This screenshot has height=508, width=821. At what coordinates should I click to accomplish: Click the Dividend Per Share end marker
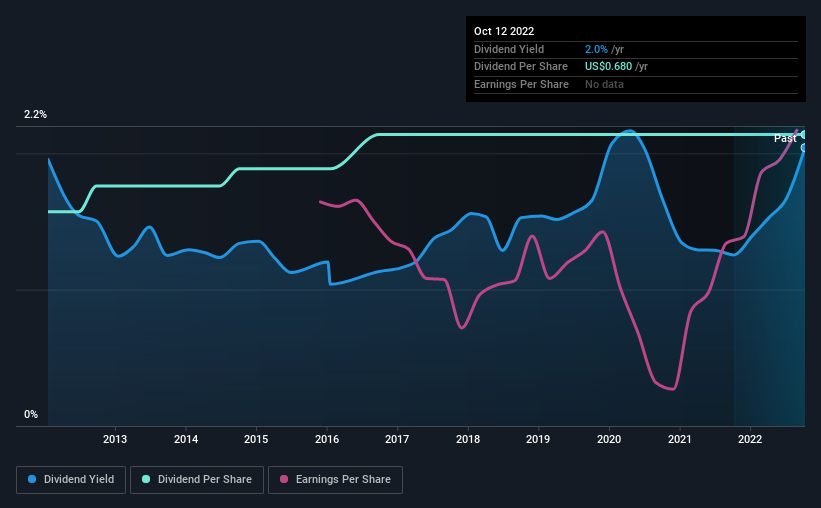pyautogui.click(x=804, y=135)
